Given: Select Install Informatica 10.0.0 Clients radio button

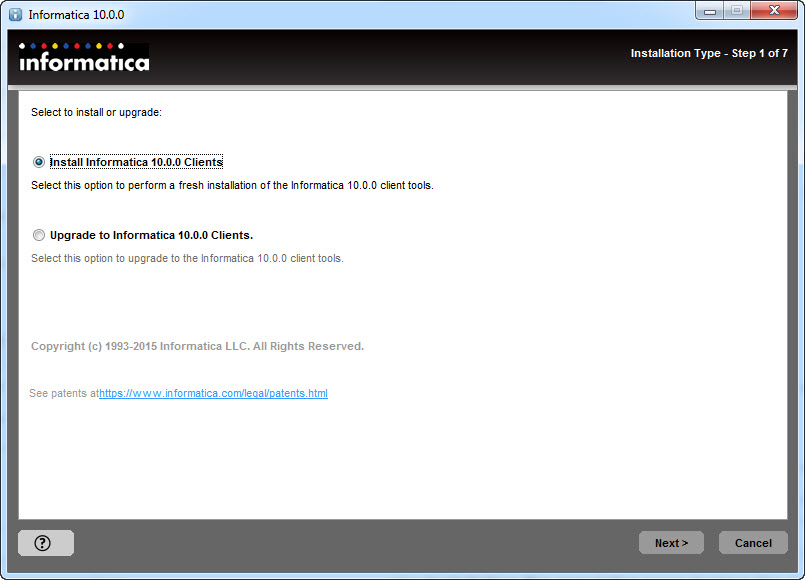Looking at the screenshot, I should (39, 162).
